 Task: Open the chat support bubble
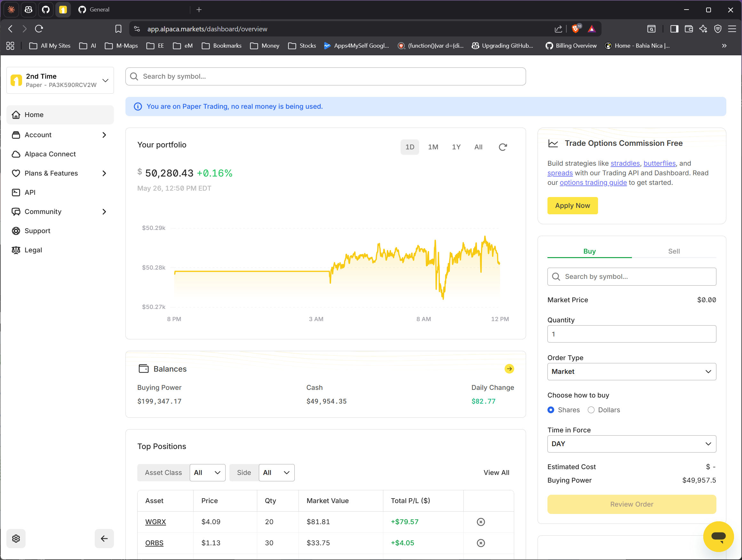click(x=718, y=536)
